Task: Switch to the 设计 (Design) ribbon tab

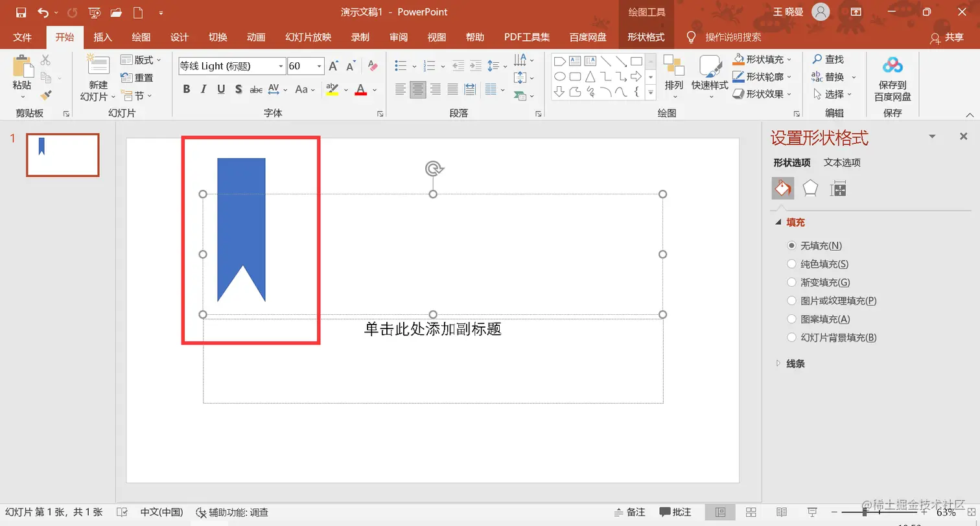Action: pyautogui.click(x=179, y=38)
